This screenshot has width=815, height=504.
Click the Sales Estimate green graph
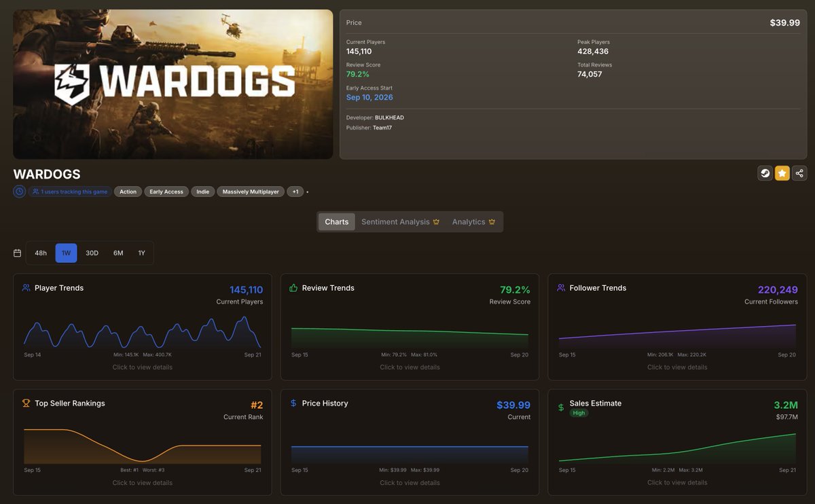[677, 448]
